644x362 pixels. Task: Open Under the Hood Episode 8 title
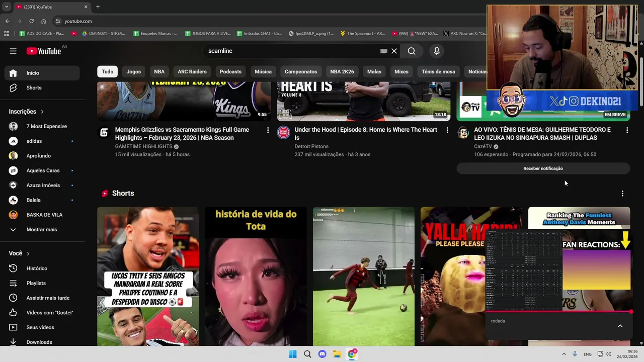point(366,134)
